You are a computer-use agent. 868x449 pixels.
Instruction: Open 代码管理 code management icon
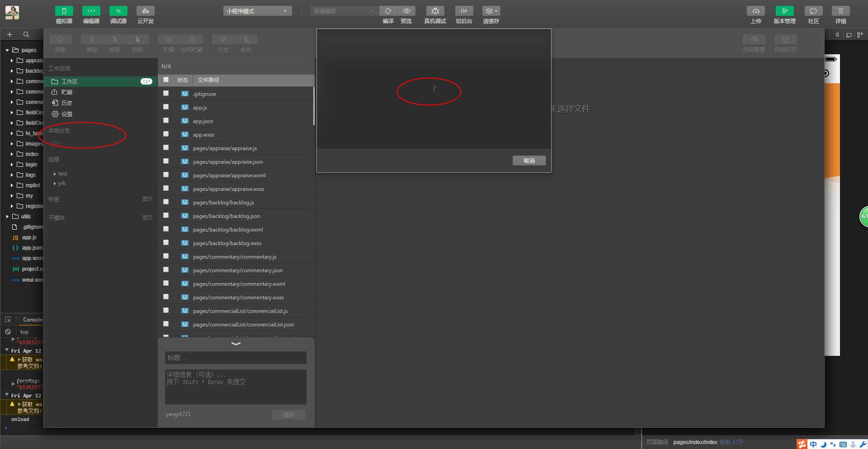click(x=754, y=39)
